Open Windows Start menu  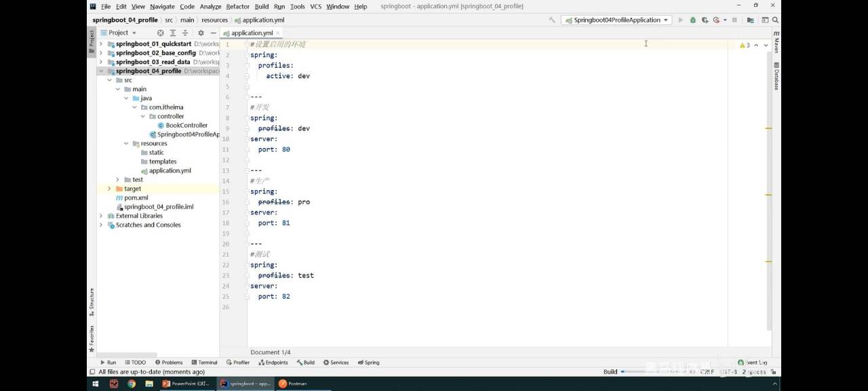(x=95, y=384)
